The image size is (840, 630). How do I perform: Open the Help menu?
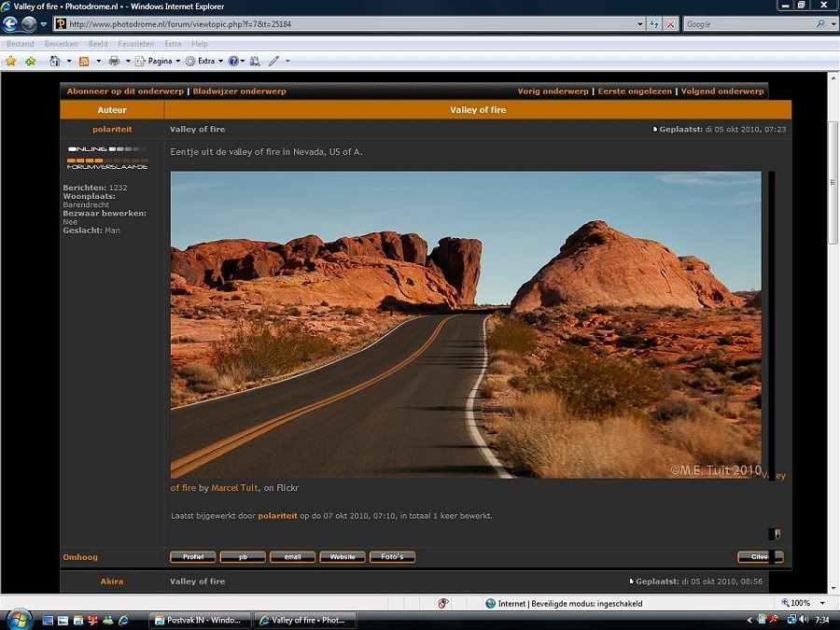pyautogui.click(x=200, y=44)
